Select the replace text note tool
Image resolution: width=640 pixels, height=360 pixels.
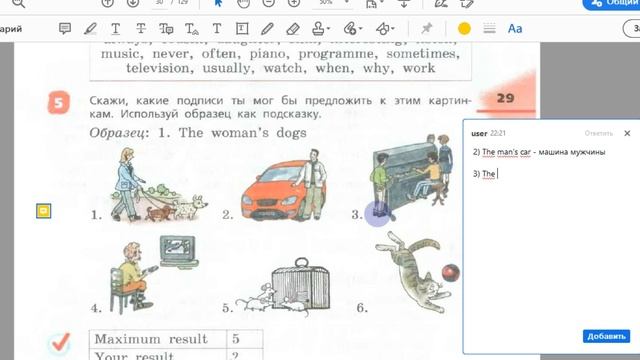coord(166,29)
